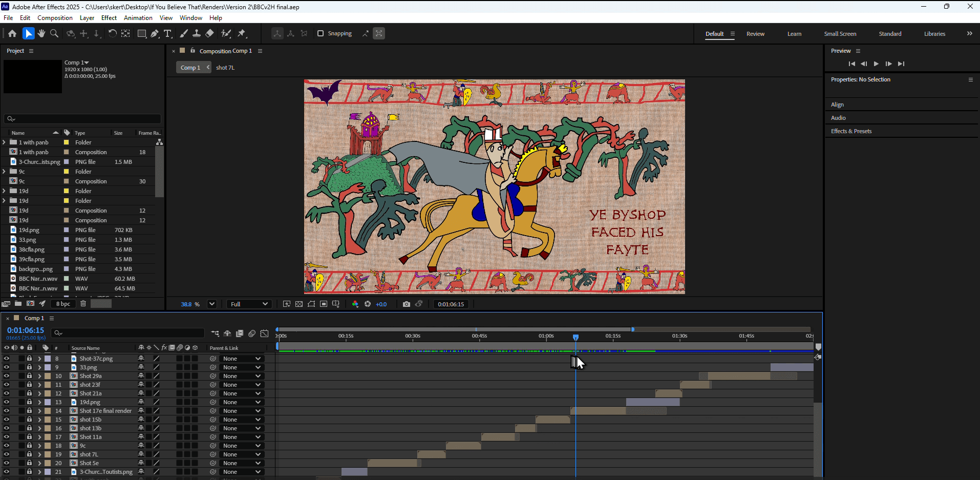Switch to the Review workspace
The width and height of the screenshot is (980, 480).
[755, 34]
